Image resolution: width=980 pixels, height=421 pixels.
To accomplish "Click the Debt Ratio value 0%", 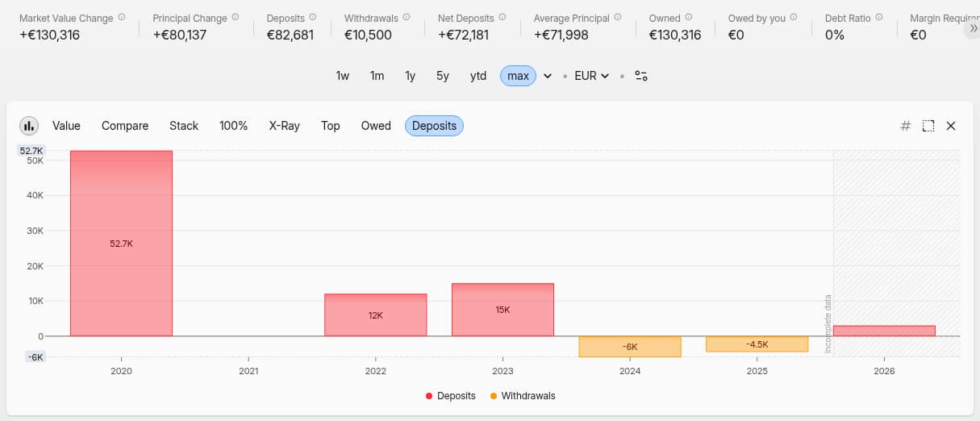I will tap(835, 35).
